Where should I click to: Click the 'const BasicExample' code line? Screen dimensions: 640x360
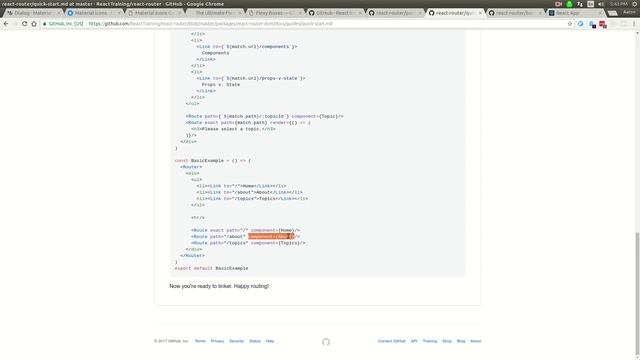click(x=213, y=160)
